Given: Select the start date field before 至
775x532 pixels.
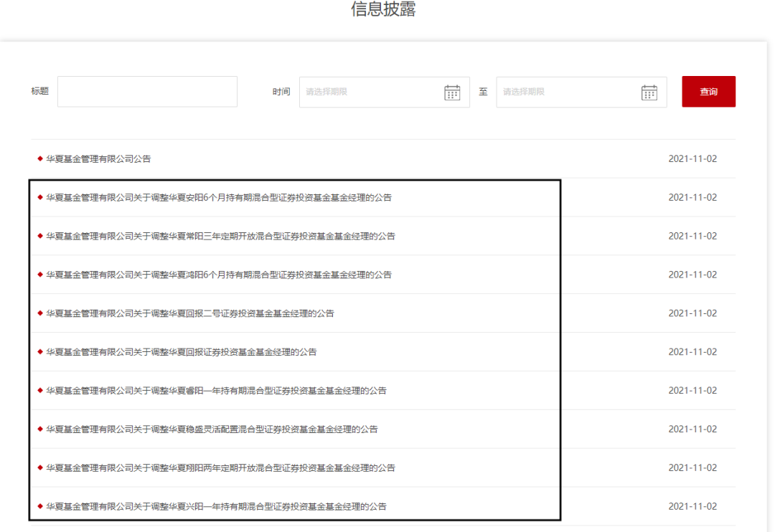Looking at the screenshot, I should 384,92.
